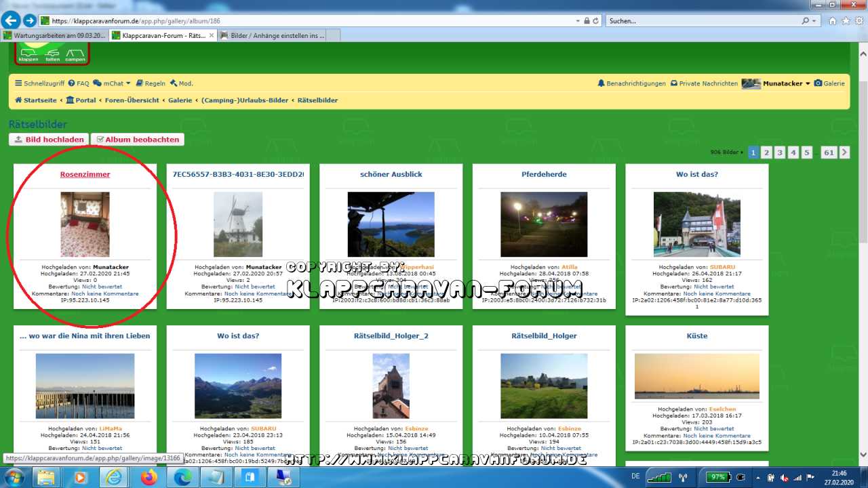Switch to the Wartungsarbeiten browser tab
This screenshot has height=488, width=868.
coord(54,35)
